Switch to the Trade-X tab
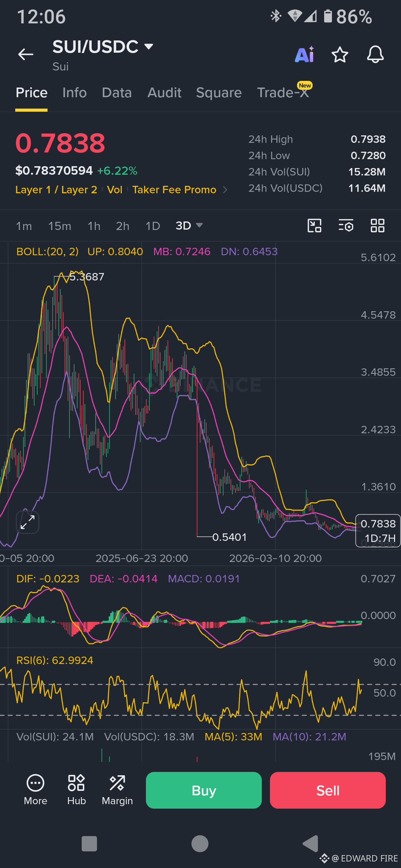This screenshot has width=401, height=868. pos(283,93)
